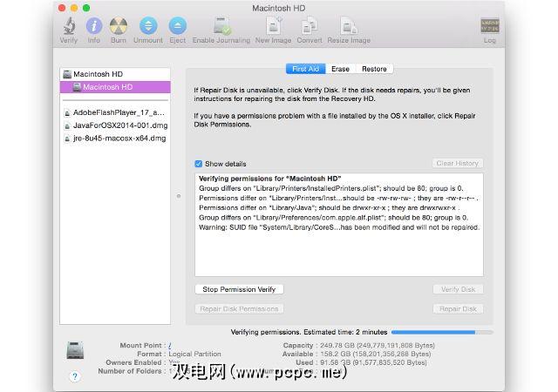Click the Eject toolbar icon

(177, 26)
